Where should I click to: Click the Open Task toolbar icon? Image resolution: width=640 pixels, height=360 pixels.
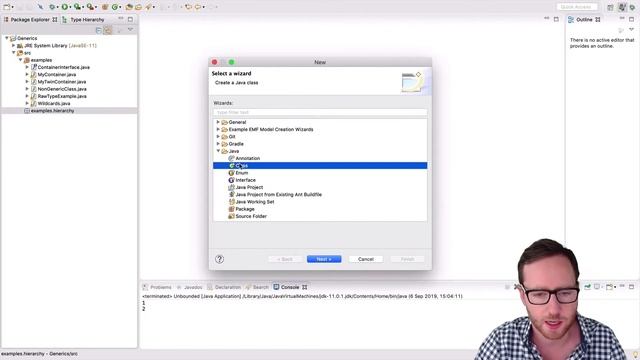(138, 7)
